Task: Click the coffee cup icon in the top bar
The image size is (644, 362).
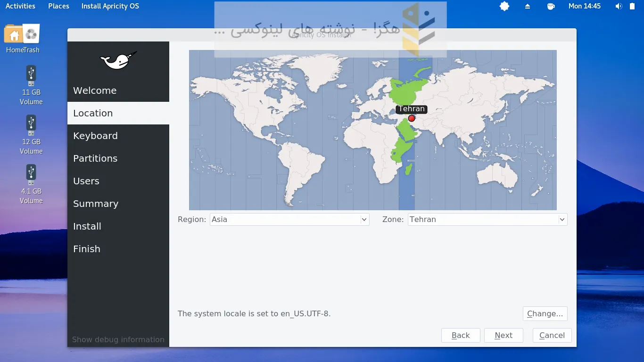Action: point(551,6)
